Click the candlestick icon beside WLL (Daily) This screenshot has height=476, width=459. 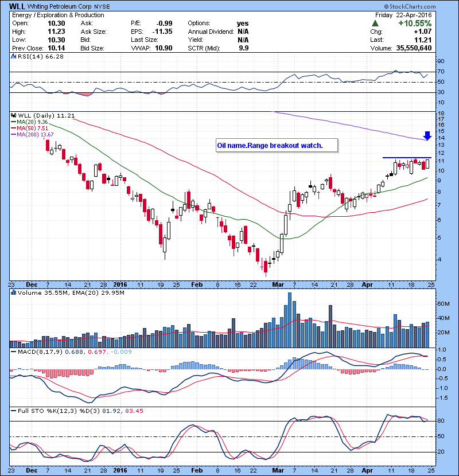14,116
